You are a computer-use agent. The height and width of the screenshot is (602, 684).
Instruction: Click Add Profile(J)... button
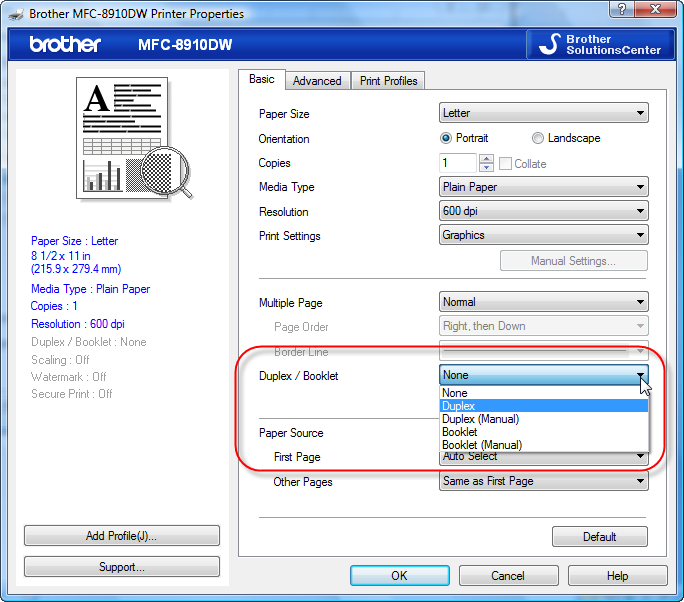(x=122, y=536)
